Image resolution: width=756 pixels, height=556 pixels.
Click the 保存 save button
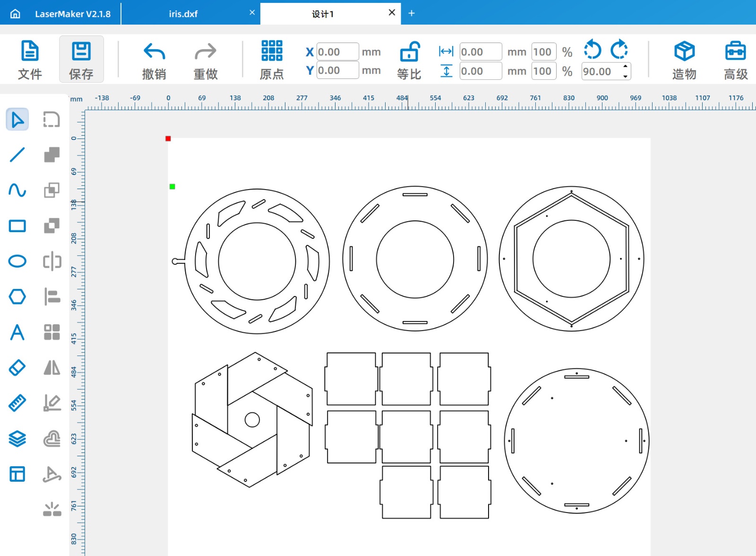[x=81, y=60]
